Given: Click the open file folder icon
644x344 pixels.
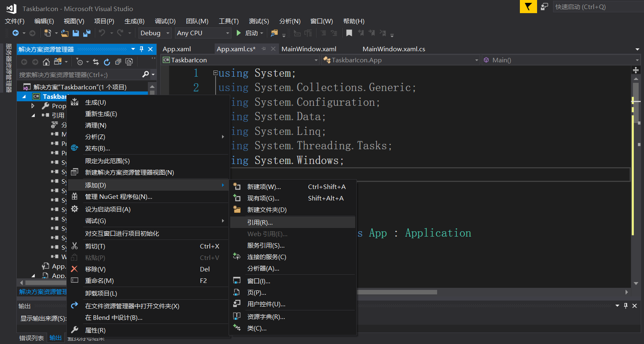Looking at the screenshot, I should (x=65, y=33).
